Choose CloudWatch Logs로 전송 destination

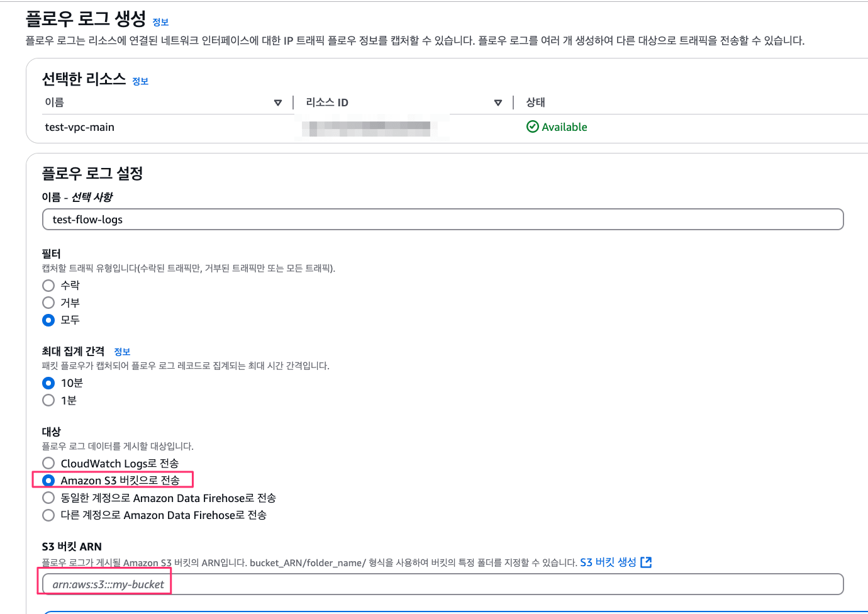point(48,464)
